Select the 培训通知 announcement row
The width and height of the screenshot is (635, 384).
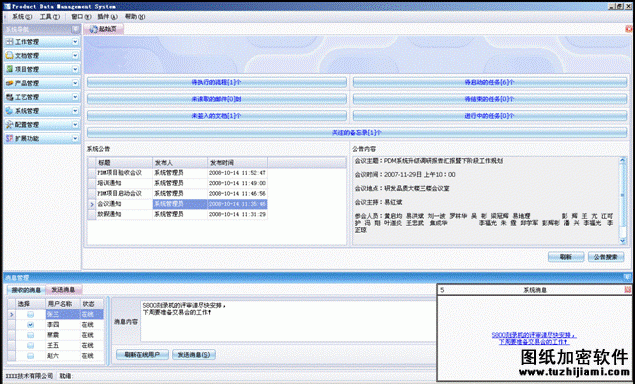(x=177, y=183)
